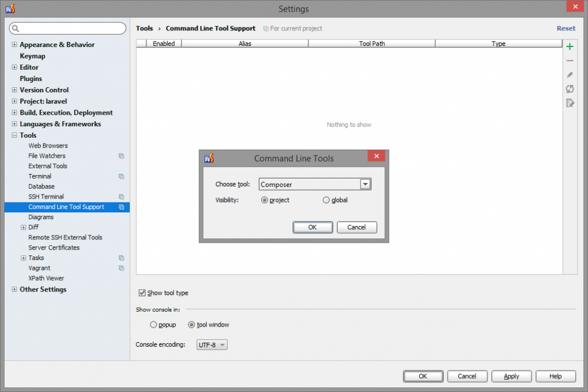This screenshot has height=392, width=588.
Task: Click the Reset link at top right
Action: click(x=566, y=28)
